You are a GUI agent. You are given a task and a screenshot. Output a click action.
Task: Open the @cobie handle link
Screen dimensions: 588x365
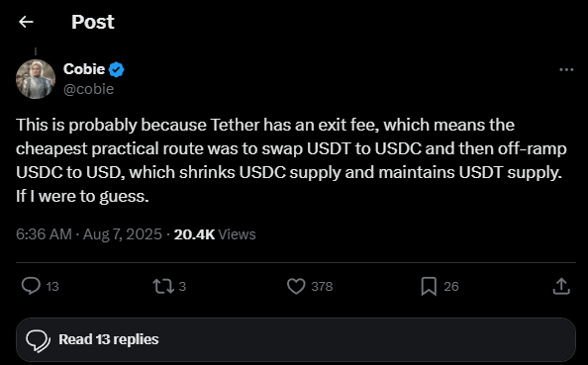click(x=88, y=89)
